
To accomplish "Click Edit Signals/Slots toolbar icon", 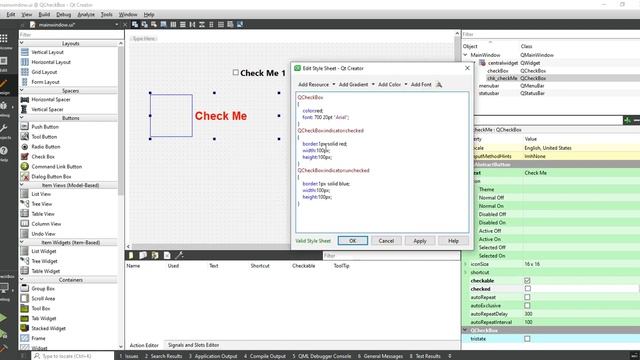I will click(x=144, y=24).
